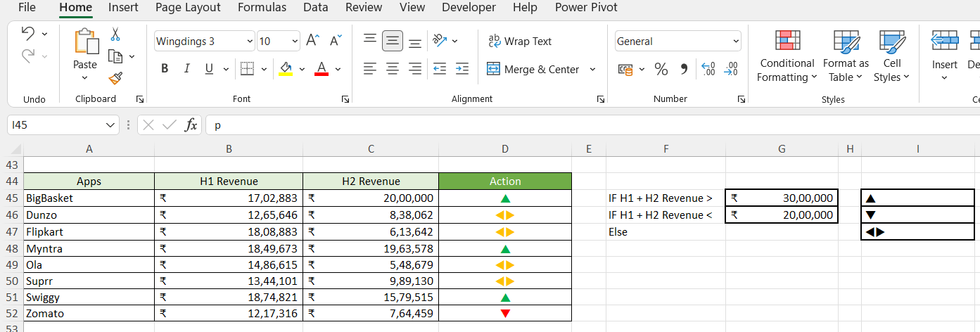Open the font size dropdown
Image resolution: width=980 pixels, height=332 pixels.
point(295,41)
